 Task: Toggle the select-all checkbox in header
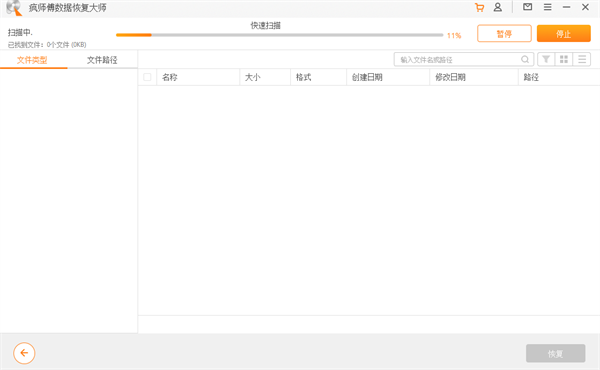(x=147, y=77)
